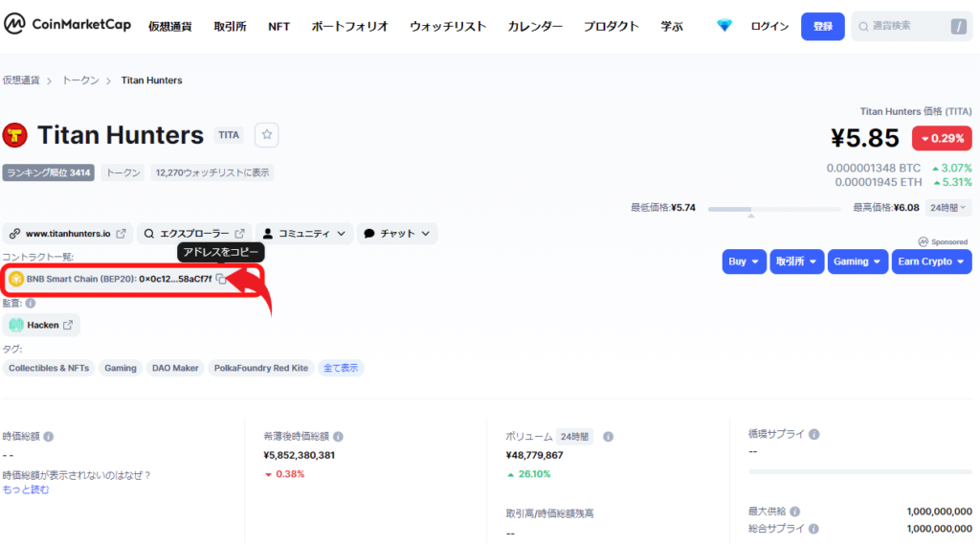Image resolution: width=980 pixels, height=546 pixels.
Task: Click the Hacken logo icon
Action: pos(16,326)
